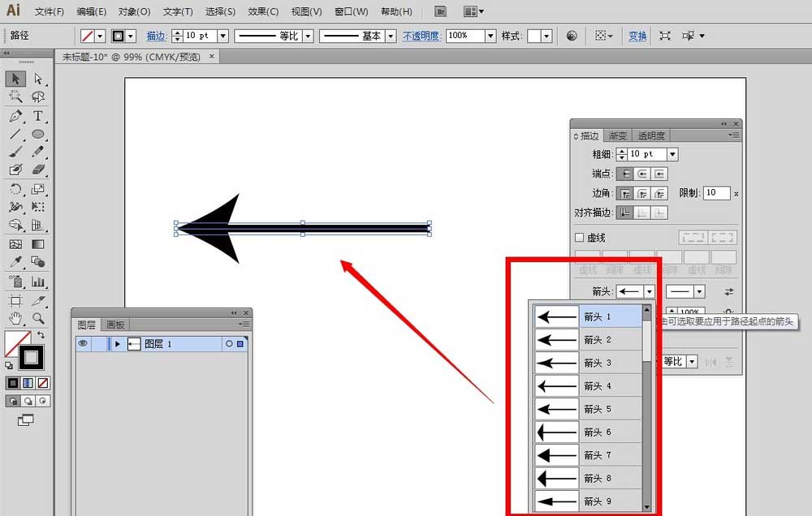Choose round cap option for 端点
Viewport: 812px width, 516px height.
click(x=642, y=174)
